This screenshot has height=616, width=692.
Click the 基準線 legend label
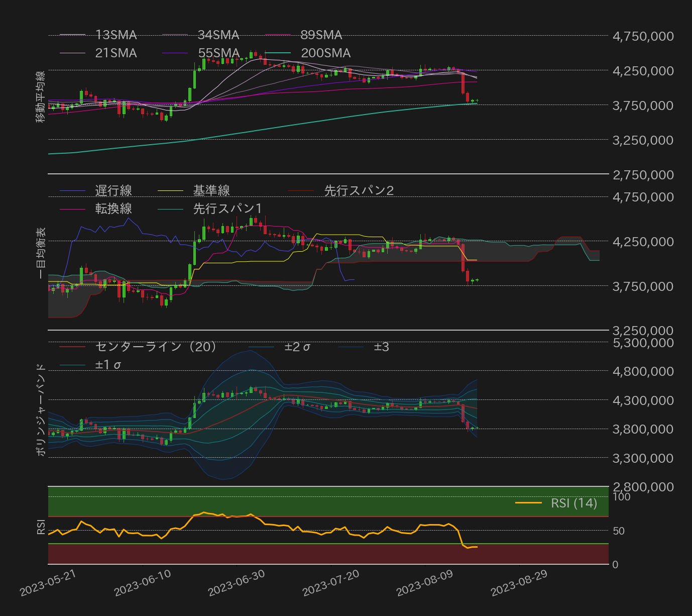pyautogui.click(x=211, y=190)
